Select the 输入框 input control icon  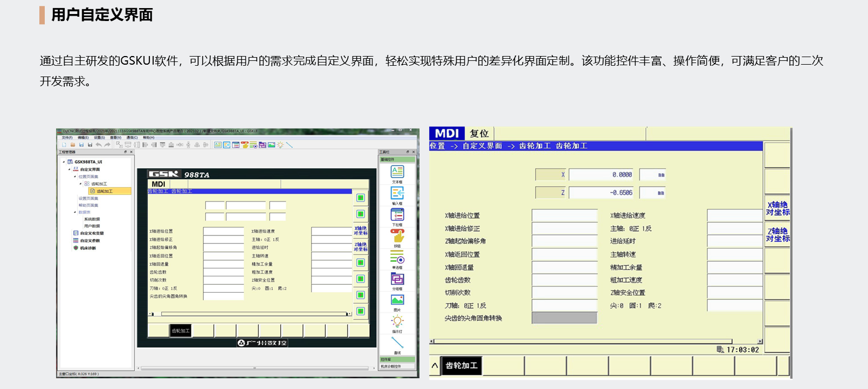397,193
